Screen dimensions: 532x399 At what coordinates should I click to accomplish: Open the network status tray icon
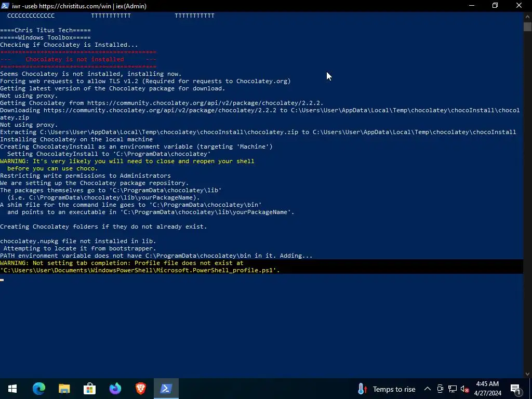[x=453, y=389]
